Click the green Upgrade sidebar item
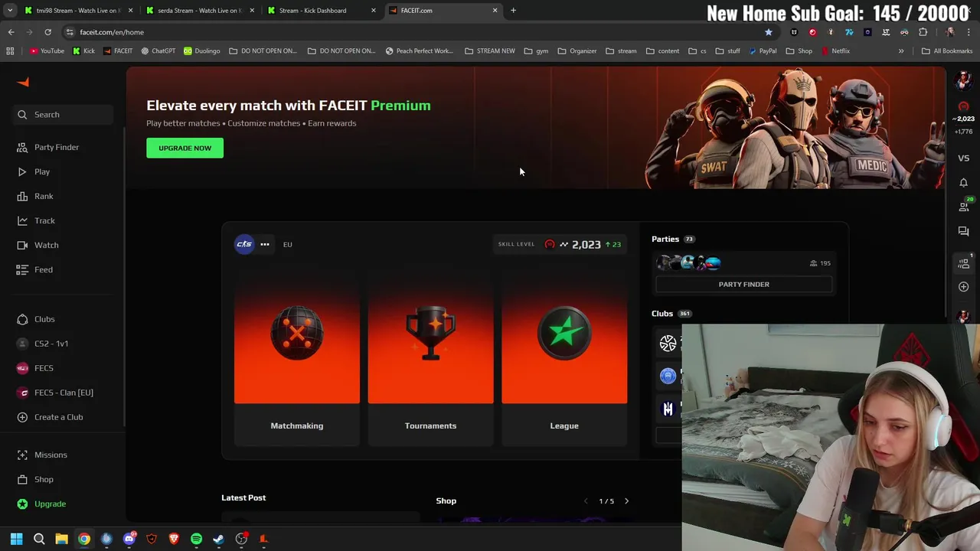This screenshot has height=551, width=980. coord(41,504)
